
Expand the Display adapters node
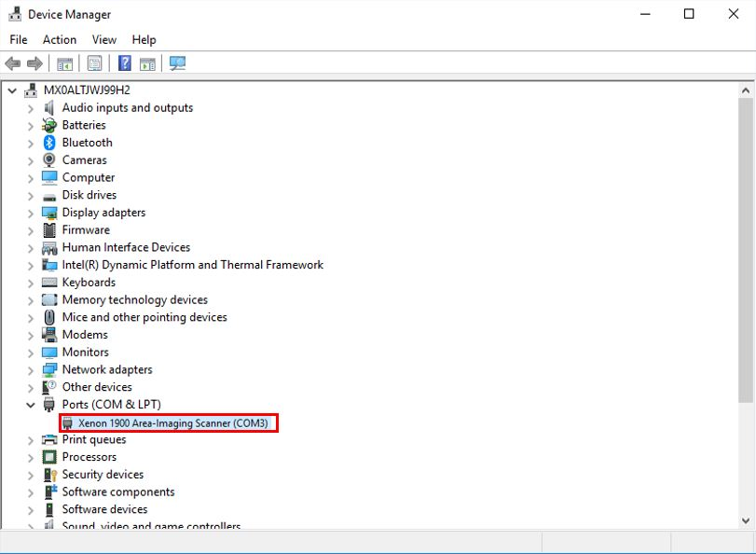tap(31, 214)
